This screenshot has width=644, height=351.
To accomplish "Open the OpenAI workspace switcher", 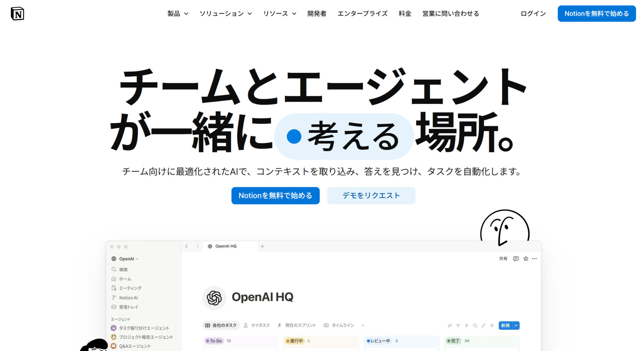I will point(125,259).
